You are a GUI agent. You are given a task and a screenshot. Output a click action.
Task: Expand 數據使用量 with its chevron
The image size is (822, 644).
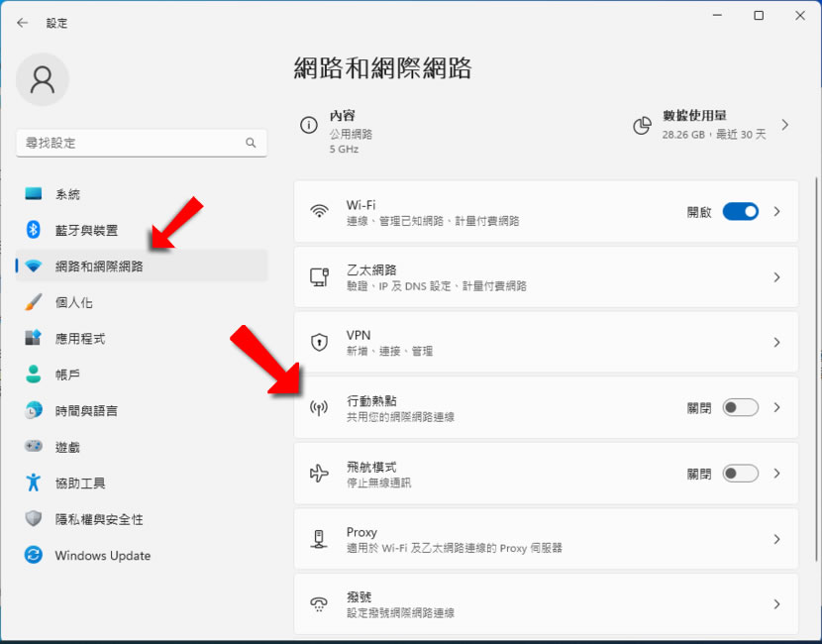[x=784, y=125]
